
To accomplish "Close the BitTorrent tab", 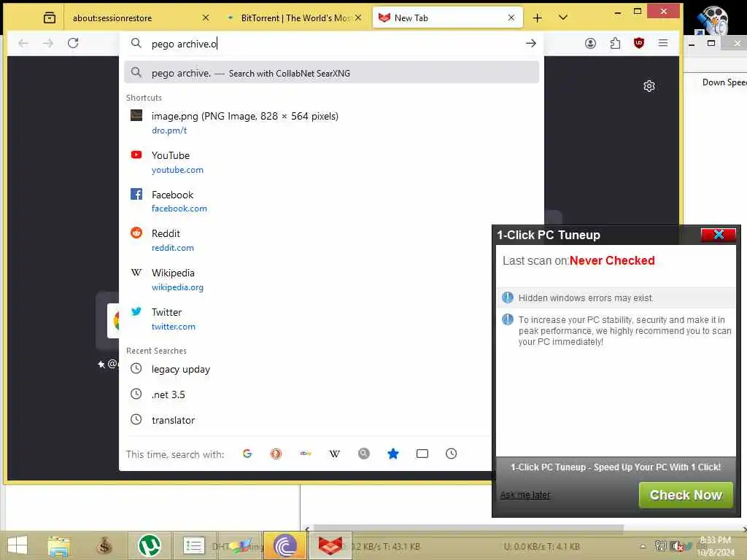I will [x=358, y=18].
